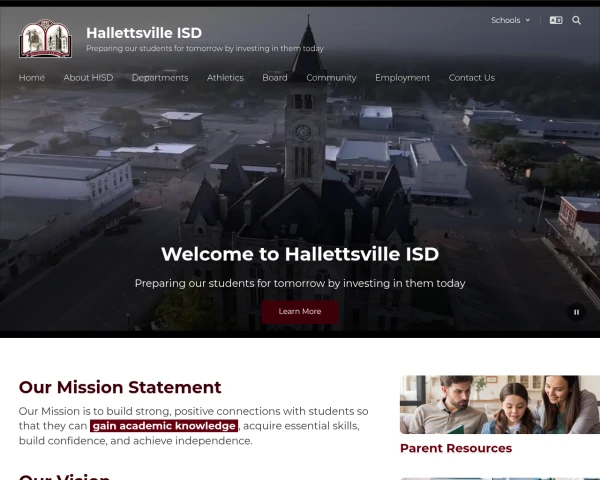Open the Community menu
Screen dimensions: 600x480
coord(331,78)
